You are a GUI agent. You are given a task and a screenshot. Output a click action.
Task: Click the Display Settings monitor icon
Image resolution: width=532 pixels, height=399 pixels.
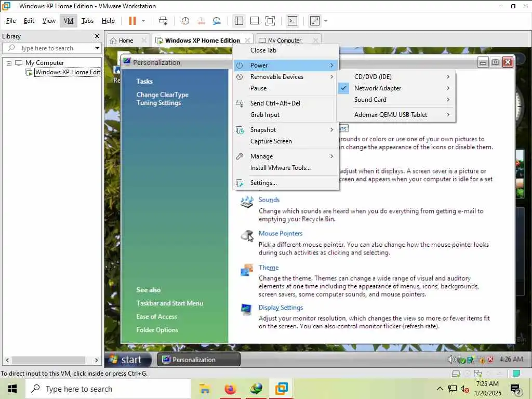point(246,309)
